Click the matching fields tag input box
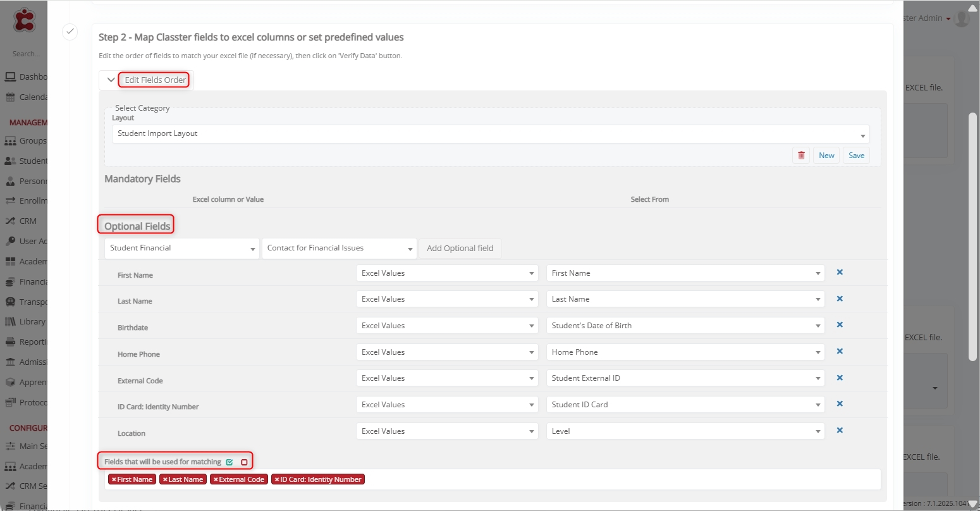The image size is (980, 511). coord(620,479)
